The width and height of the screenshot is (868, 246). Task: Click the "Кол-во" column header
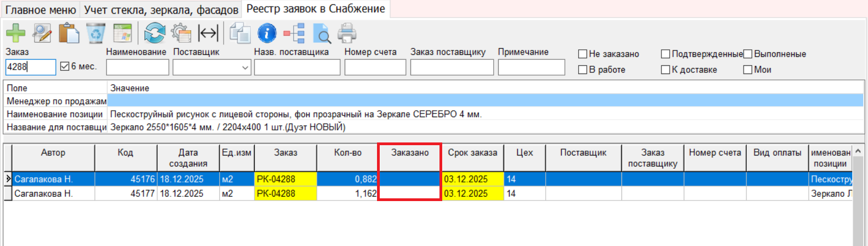(347, 153)
